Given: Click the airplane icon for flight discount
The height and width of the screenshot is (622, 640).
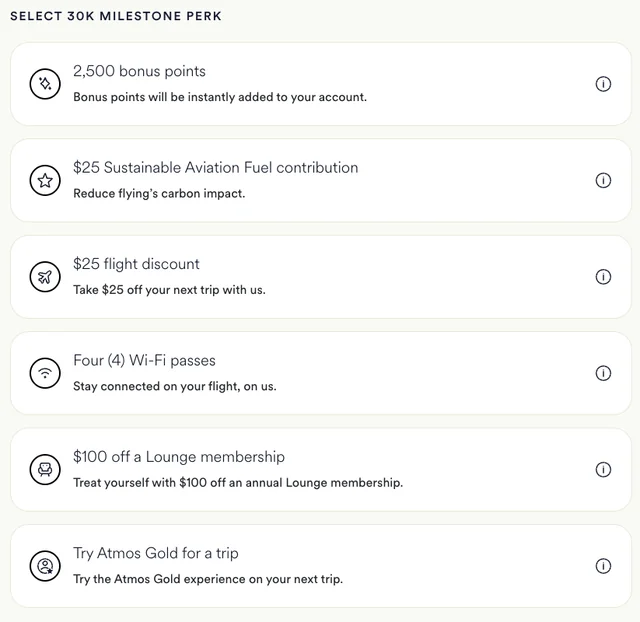Looking at the screenshot, I should pyautogui.click(x=45, y=277).
